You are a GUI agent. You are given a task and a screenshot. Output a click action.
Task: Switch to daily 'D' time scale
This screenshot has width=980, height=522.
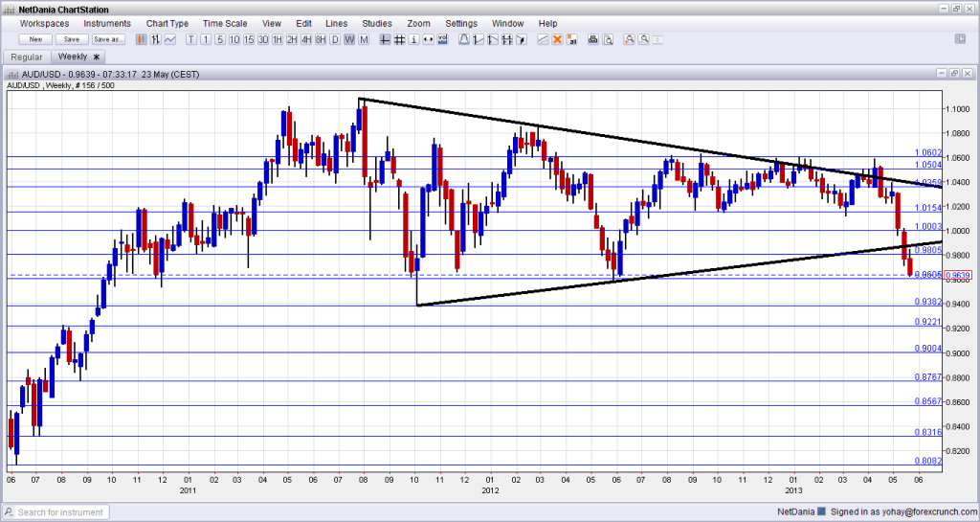tap(335, 39)
